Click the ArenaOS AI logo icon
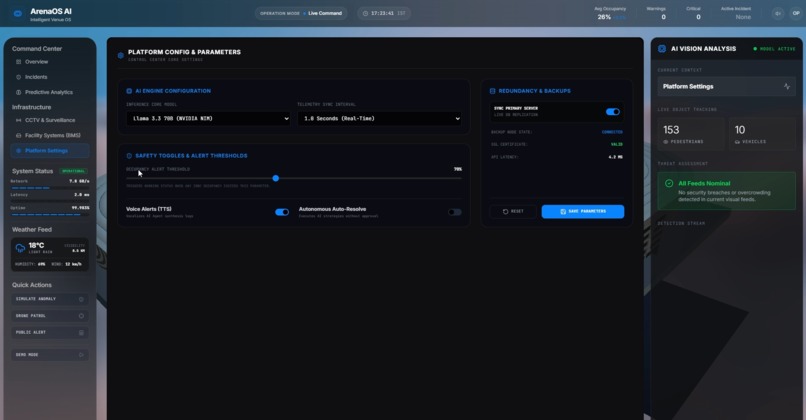This screenshot has width=806, height=420. 17,14
